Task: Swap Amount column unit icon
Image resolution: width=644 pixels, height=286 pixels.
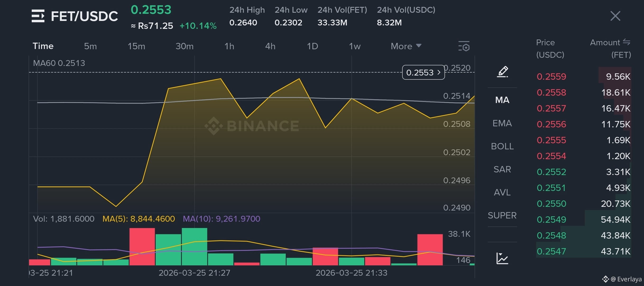Action: 627,42
